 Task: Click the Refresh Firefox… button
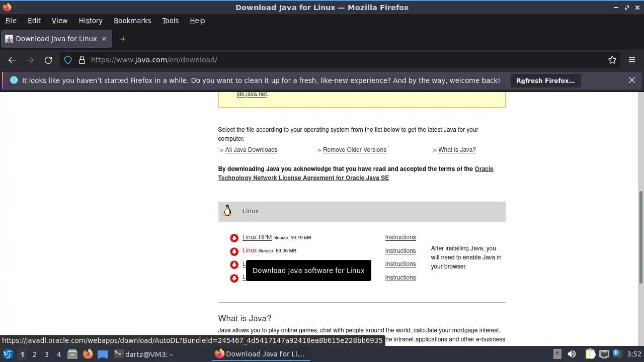(545, 80)
